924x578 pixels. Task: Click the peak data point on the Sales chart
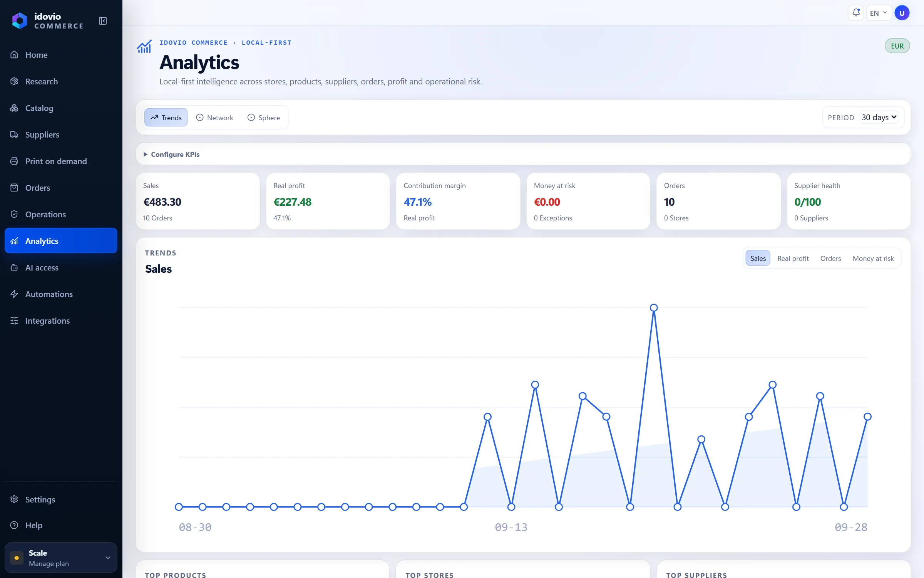pos(654,307)
